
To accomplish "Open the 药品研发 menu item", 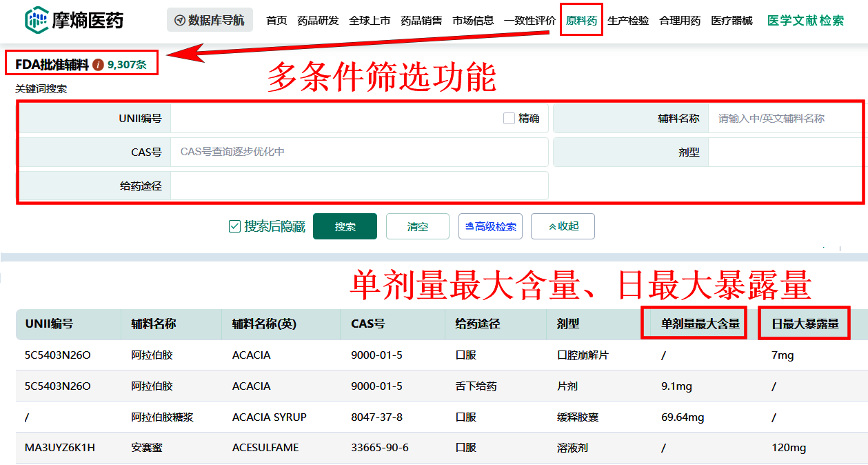I will pyautogui.click(x=318, y=20).
